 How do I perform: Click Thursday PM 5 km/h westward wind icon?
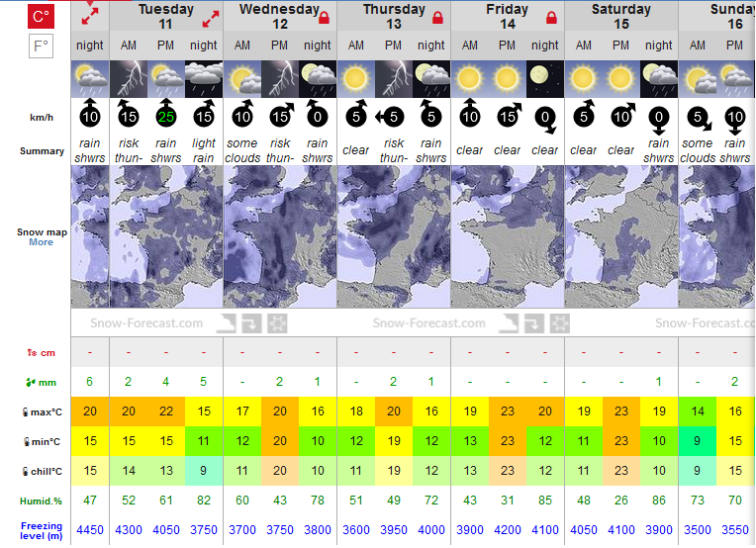click(390, 117)
